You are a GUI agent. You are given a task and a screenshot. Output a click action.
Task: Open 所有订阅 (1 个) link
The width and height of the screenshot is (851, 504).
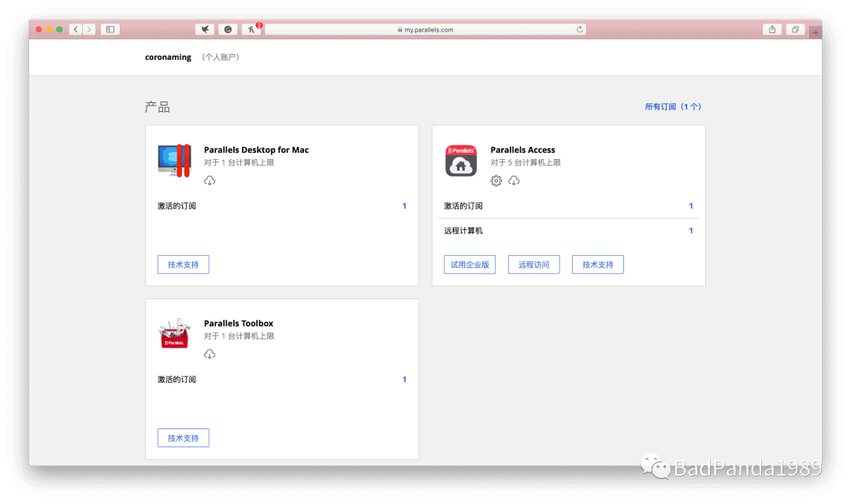(673, 107)
